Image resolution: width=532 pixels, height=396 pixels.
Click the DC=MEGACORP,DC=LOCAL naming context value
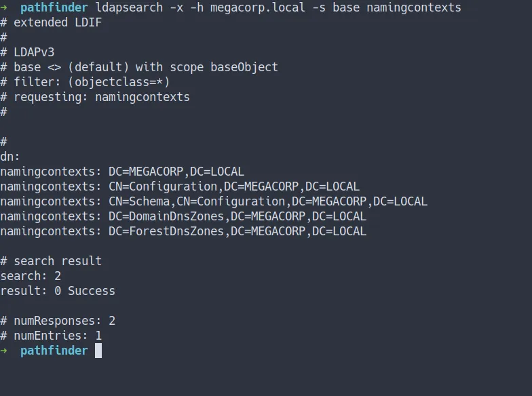coord(176,172)
